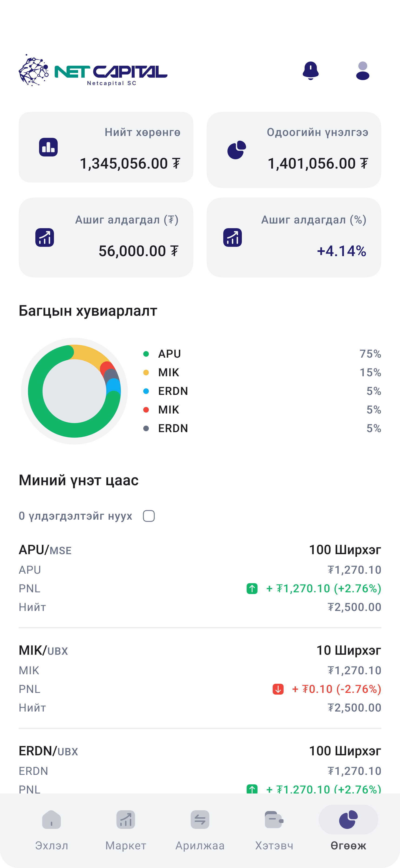
Task: Click the portfolio donut chart
Action: tap(74, 391)
